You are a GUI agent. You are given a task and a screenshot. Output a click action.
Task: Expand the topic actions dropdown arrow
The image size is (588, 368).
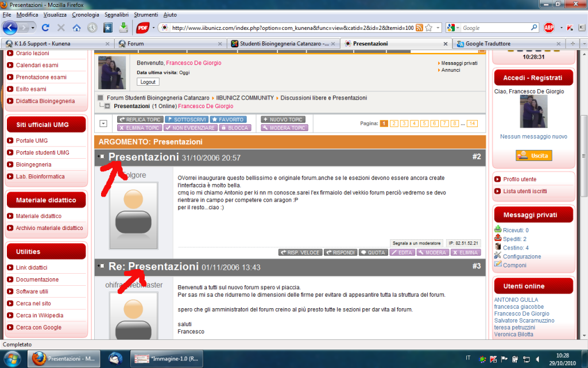coord(103,124)
